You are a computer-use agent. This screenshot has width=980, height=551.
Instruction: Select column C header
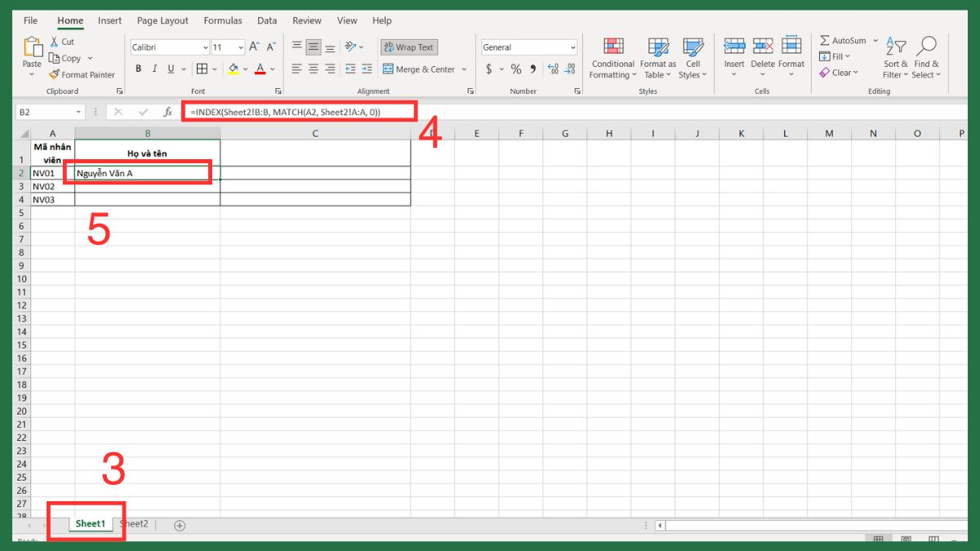[315, 133]
